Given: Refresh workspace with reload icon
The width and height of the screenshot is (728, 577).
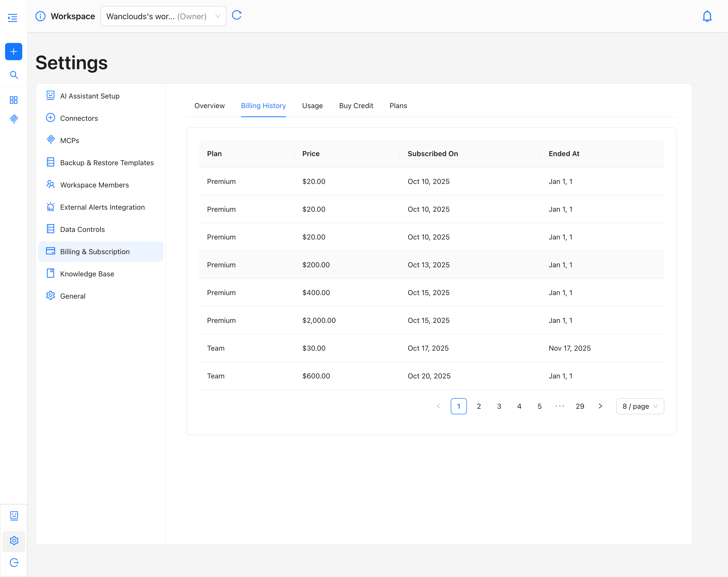Looking at the screenshot, I should coord(236,15).
